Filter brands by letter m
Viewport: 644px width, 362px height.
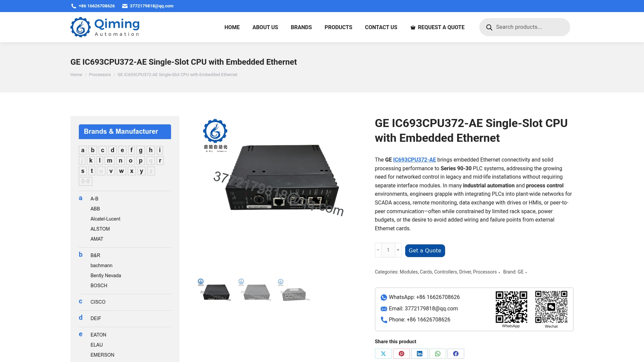(x=110, y=161)
